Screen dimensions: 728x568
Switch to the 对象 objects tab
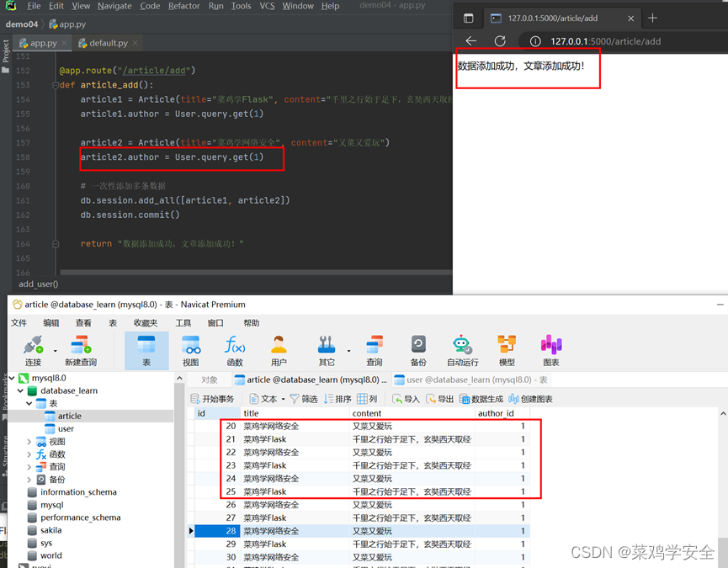point(210,380)
